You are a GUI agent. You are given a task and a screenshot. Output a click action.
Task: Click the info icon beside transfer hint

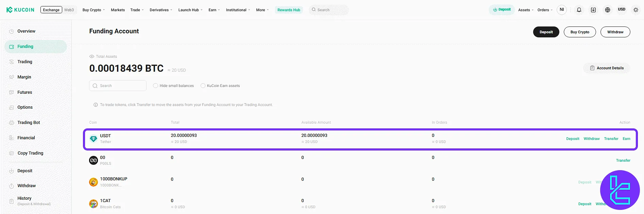point(96,105)
